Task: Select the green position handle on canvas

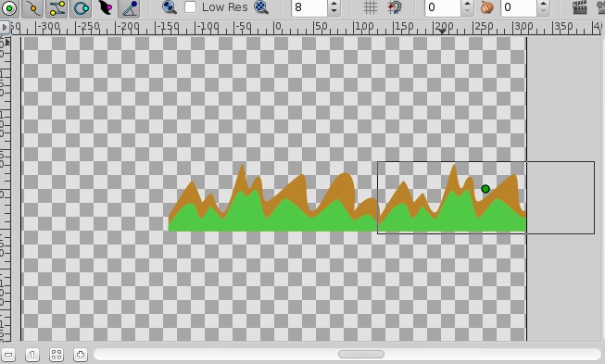Action: point(485,189)
